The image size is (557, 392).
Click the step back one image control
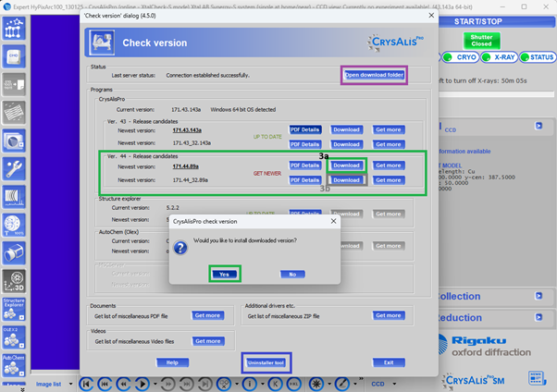coord(124,384)
